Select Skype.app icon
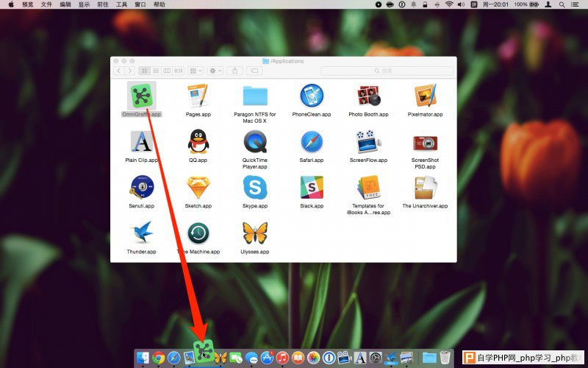 tap(255, 187)
